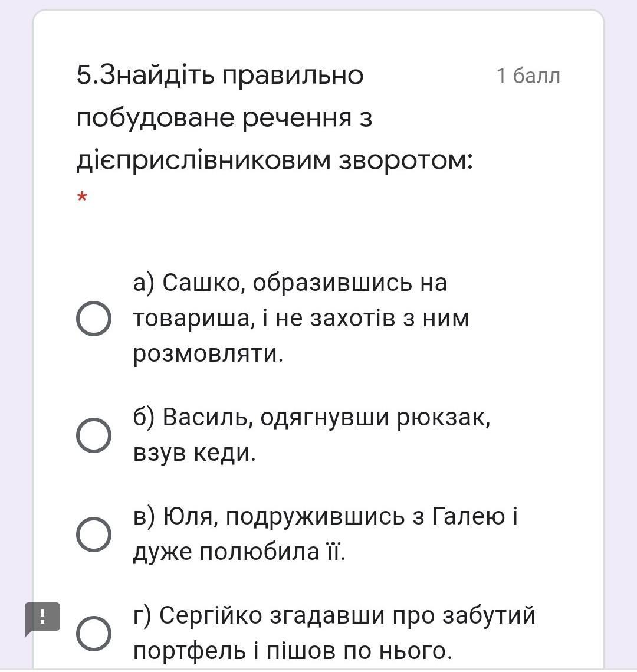Click the red required-question asterisk
This screenshot has width=637, height=672.
82,198
